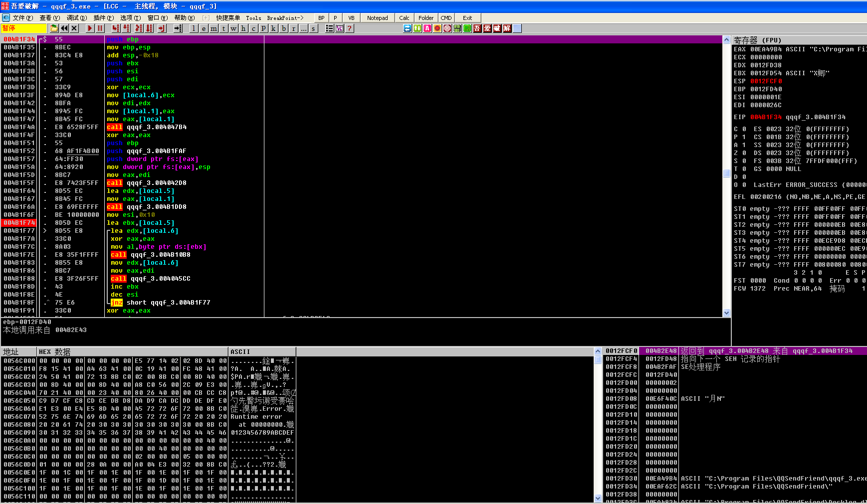Screen dimensions: 867x504
Task: Open the Memory map with the 'm' icon
Action: (214, 28)
